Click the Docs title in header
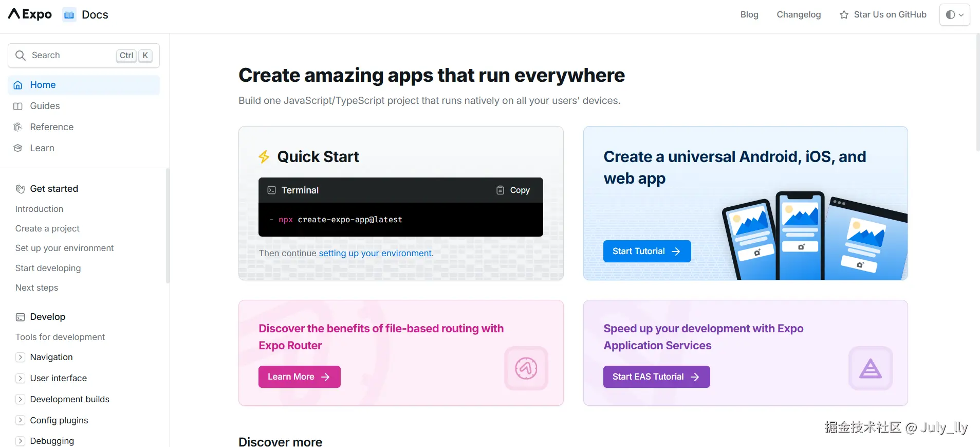Image resolution: width=980 pixels, height=447 pixels. tap(95, 15)
